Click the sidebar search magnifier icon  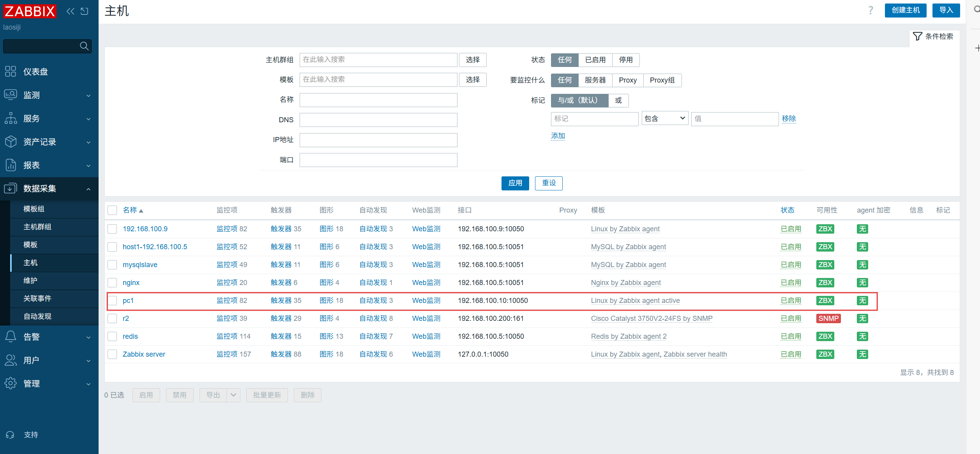tap(84, 46)
